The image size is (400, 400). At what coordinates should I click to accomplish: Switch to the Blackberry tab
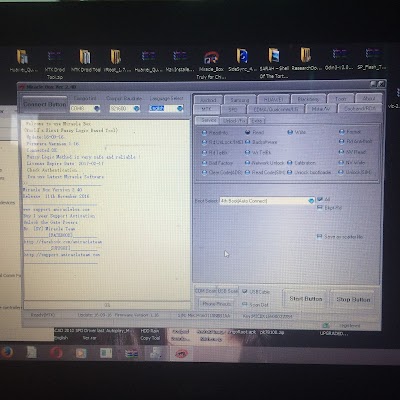point(308,99)
